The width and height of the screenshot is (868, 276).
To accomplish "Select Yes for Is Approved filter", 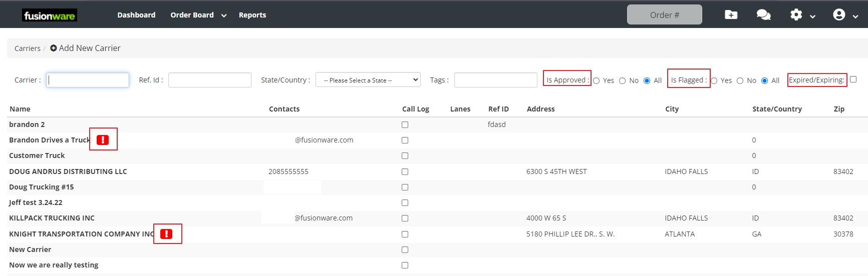I will (x=597, y=81).
